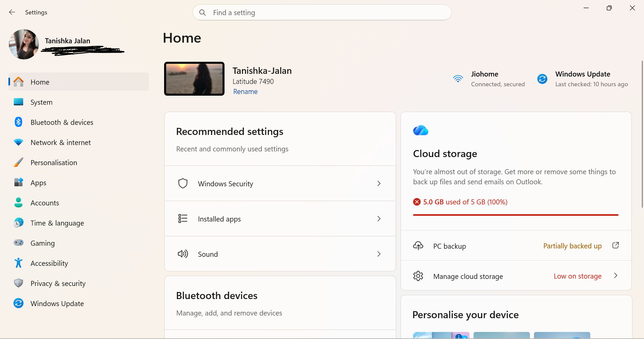The height and width of the screenshot is (339, 644).
Task: Click the Accessibility figure icon
Action: [x=18, y=263]
